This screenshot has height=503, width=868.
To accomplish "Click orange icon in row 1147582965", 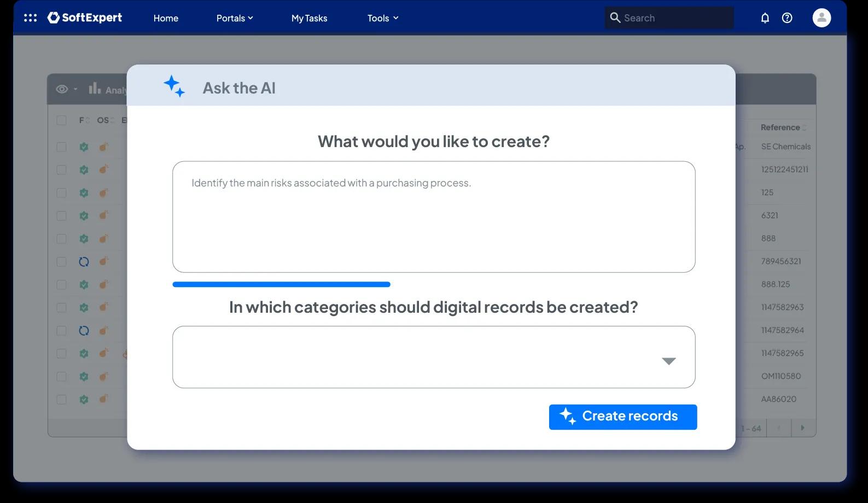I will [103, 353].
